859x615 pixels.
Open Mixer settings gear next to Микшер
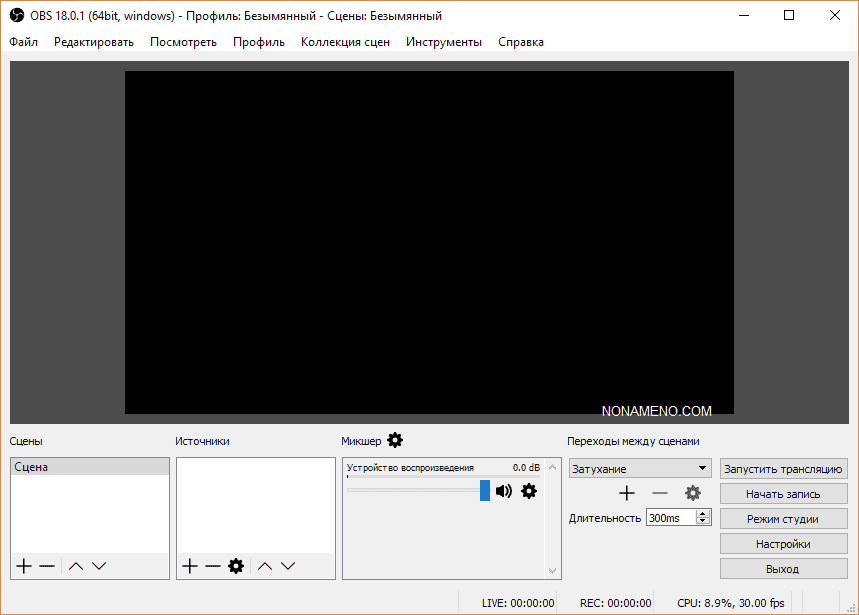coord(395,440)
